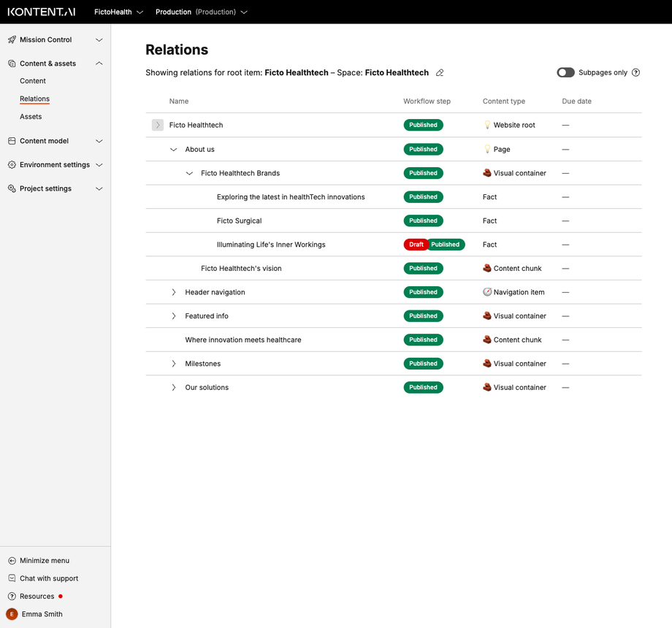The height and width of the screenshot is (628, 672).
Task: Click the Mission Control rocket icon
Action: [x=12, y=39]
